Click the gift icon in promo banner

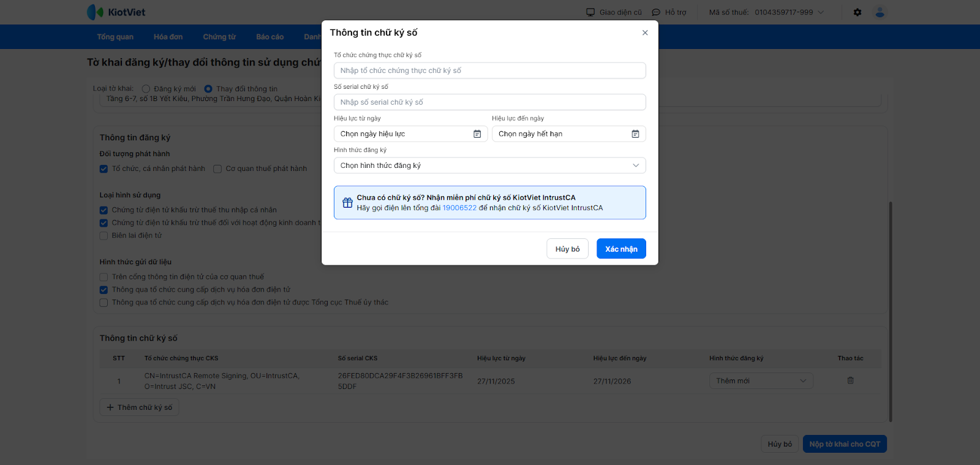coord(347,203)
